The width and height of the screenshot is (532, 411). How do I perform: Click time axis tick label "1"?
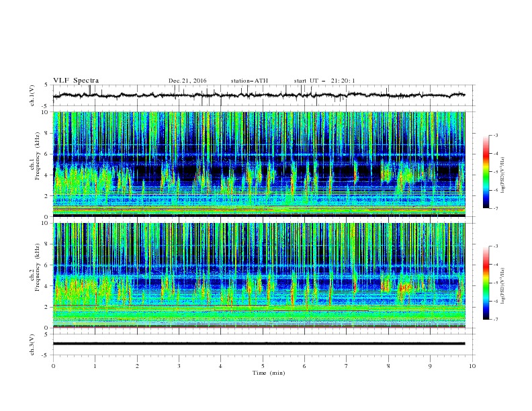coord(95,366)
